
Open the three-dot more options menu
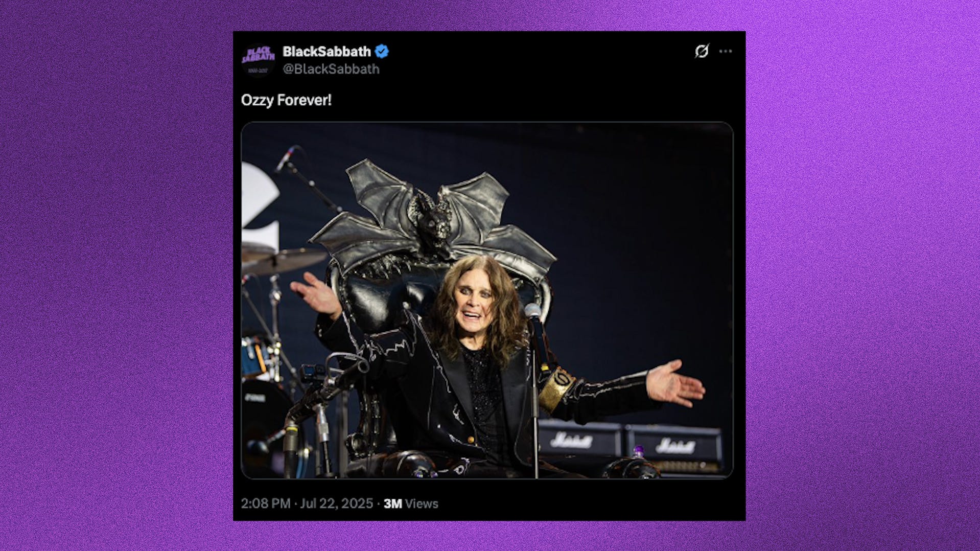point(726,51)
